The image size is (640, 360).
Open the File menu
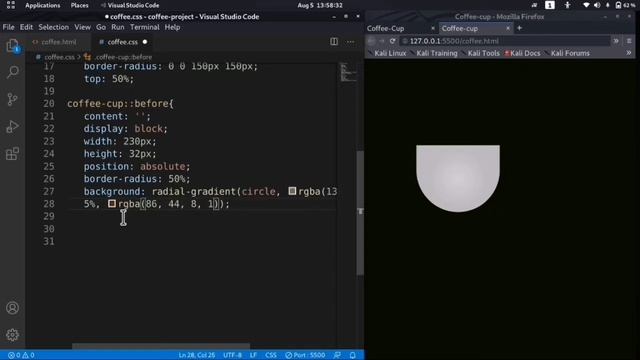[8, 27]
